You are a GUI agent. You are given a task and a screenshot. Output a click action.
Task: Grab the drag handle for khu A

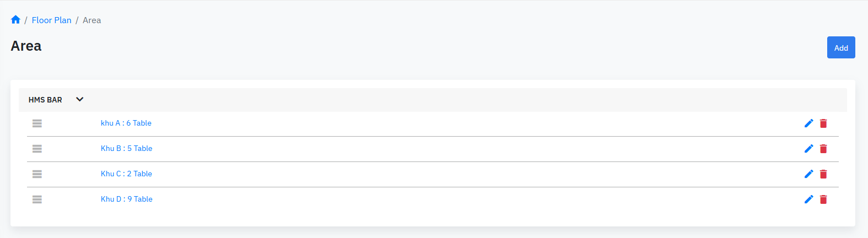click(37, 123)
